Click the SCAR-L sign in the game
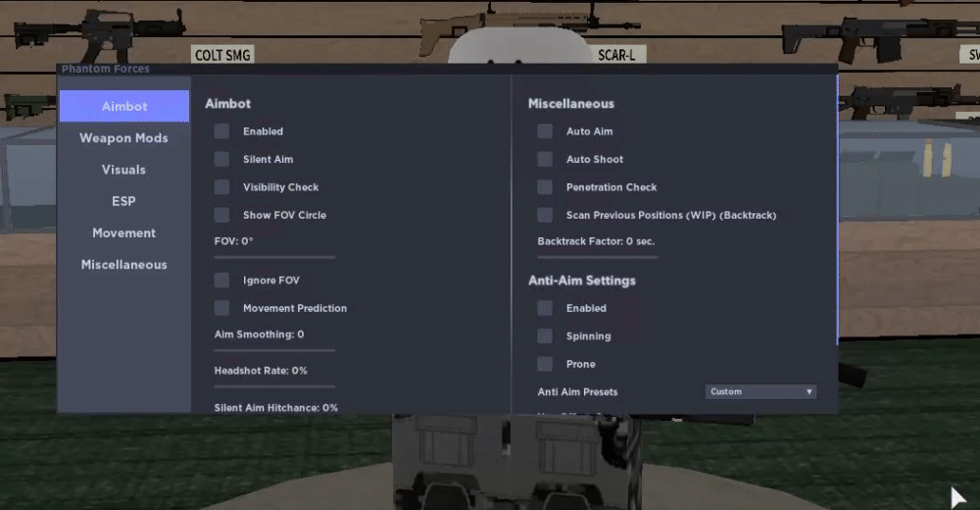 (616, 55)
